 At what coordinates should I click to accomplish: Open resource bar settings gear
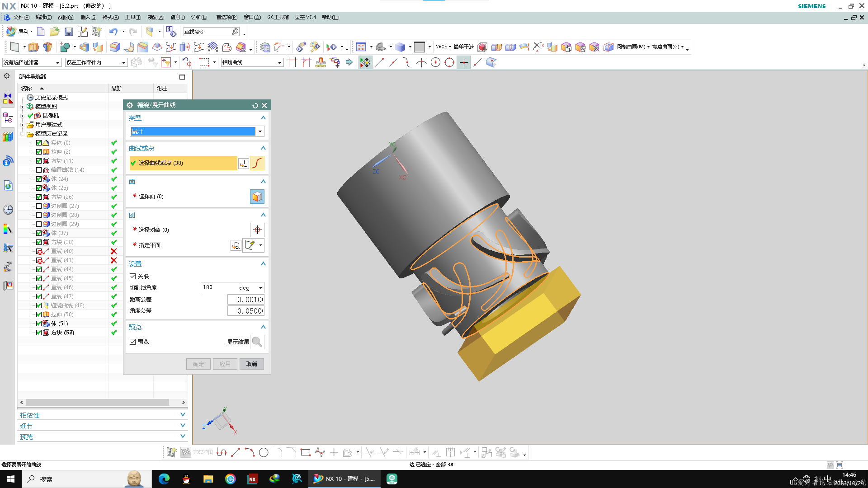click(x=7, y=76)
